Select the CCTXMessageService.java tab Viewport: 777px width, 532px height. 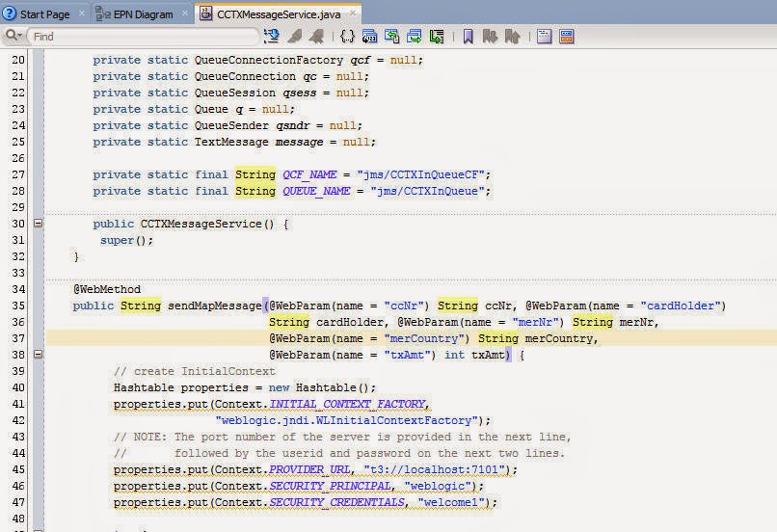[279, 14]
